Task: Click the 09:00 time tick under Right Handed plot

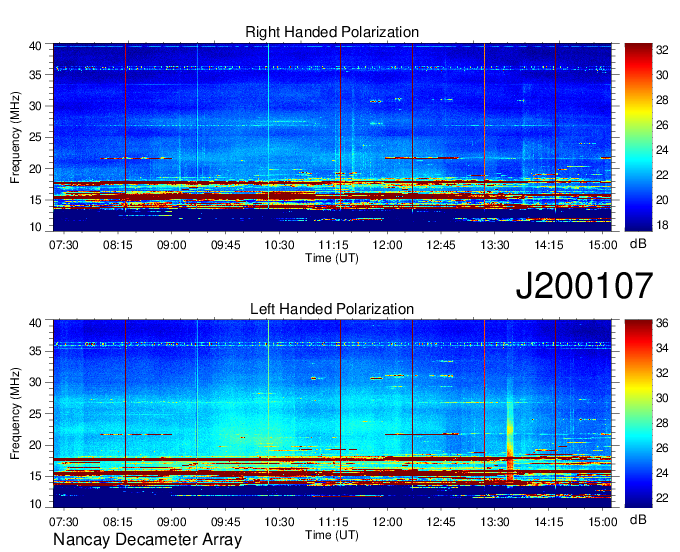Action: point(171,245)
